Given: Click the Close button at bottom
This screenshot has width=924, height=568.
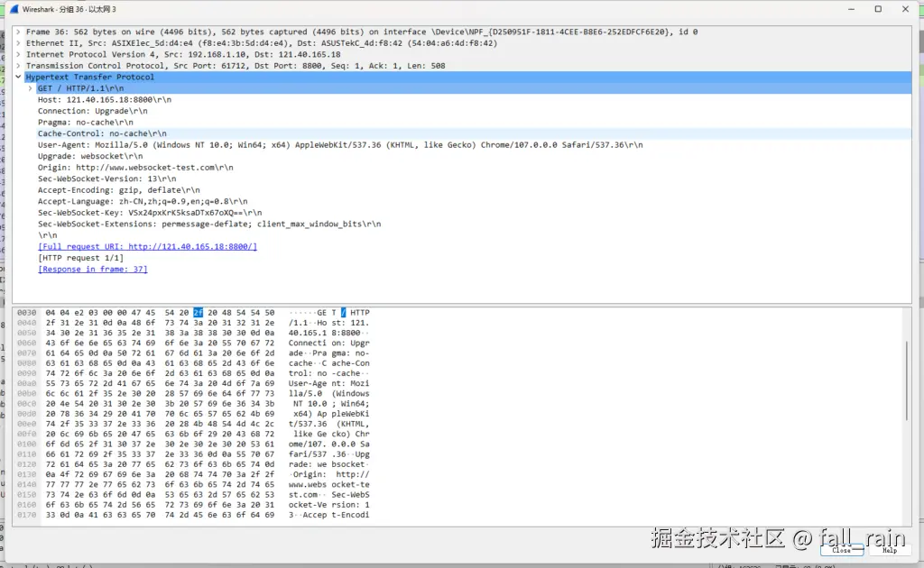Looking at the screenshot, I should pos(842,550).
